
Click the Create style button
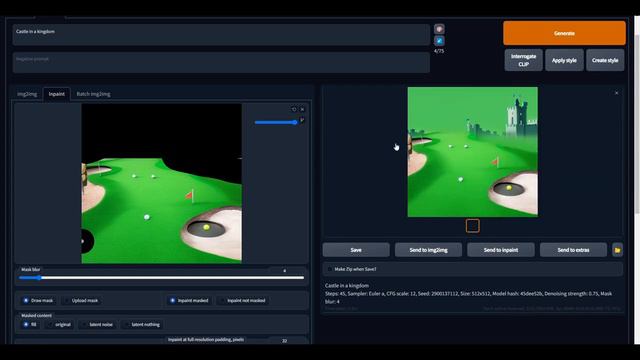pos(605,60)
